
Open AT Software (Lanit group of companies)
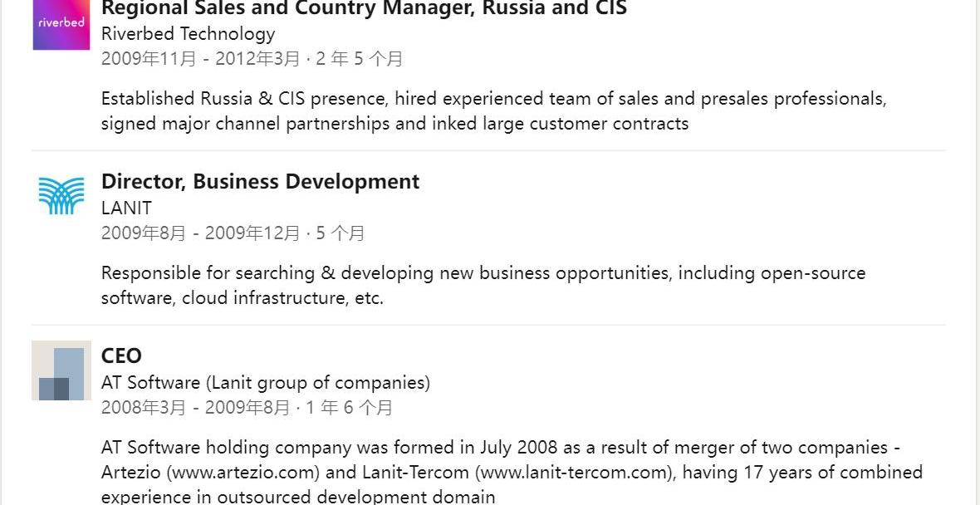(266, 382)
